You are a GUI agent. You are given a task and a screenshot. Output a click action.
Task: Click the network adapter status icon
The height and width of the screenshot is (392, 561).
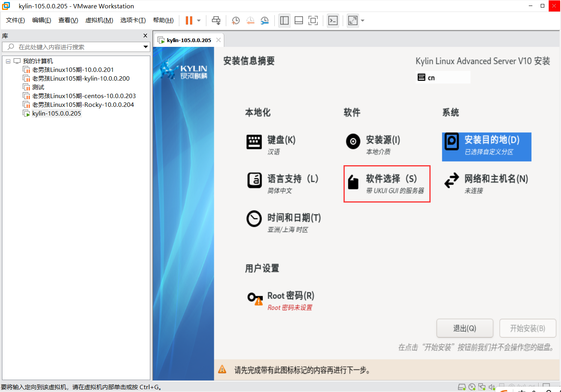(482, 387)
